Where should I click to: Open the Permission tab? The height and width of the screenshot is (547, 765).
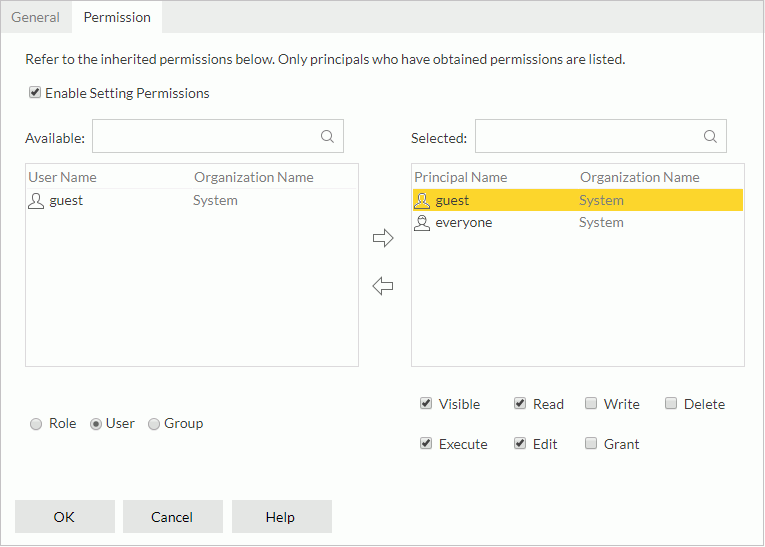(117, 17)
